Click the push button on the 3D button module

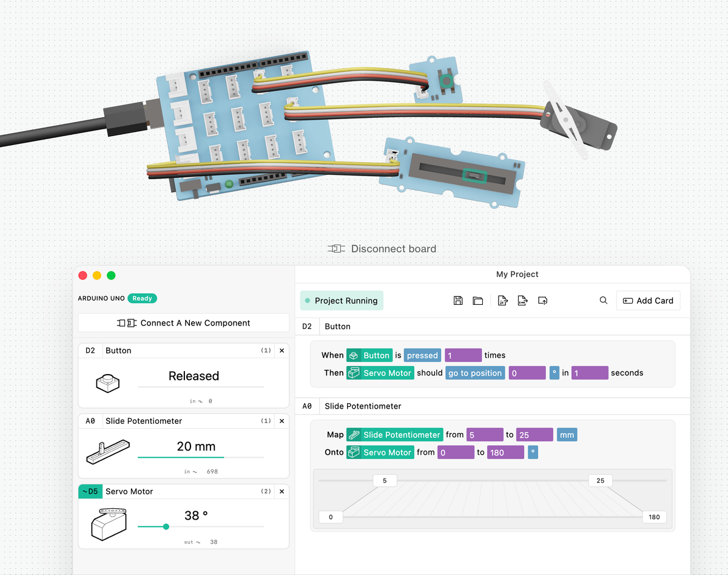[x=447, y=81]
